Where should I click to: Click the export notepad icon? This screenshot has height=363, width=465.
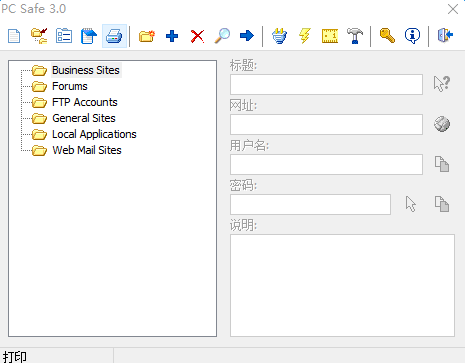tap(89, 36)
